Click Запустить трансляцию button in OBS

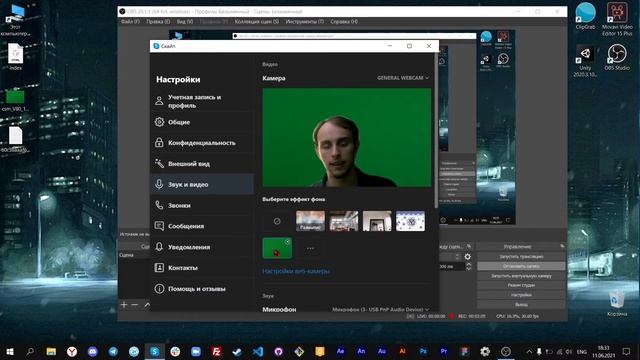pos(521,257)
